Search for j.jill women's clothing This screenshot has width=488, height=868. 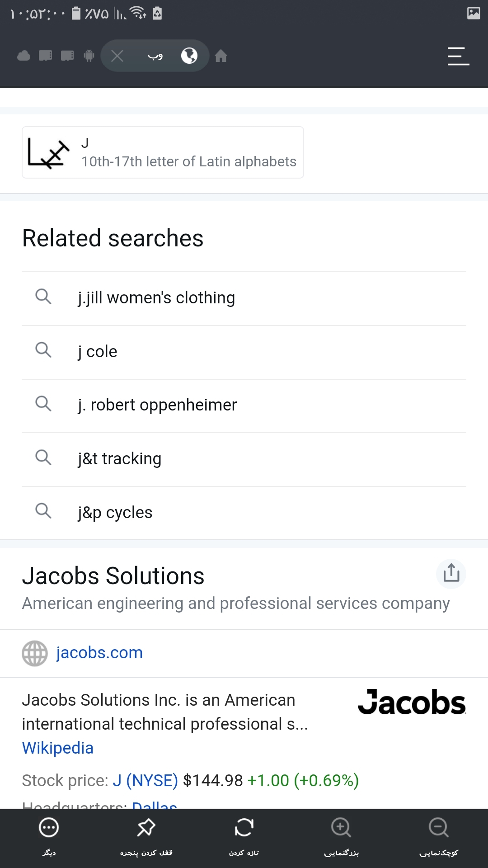coord(156,298)
